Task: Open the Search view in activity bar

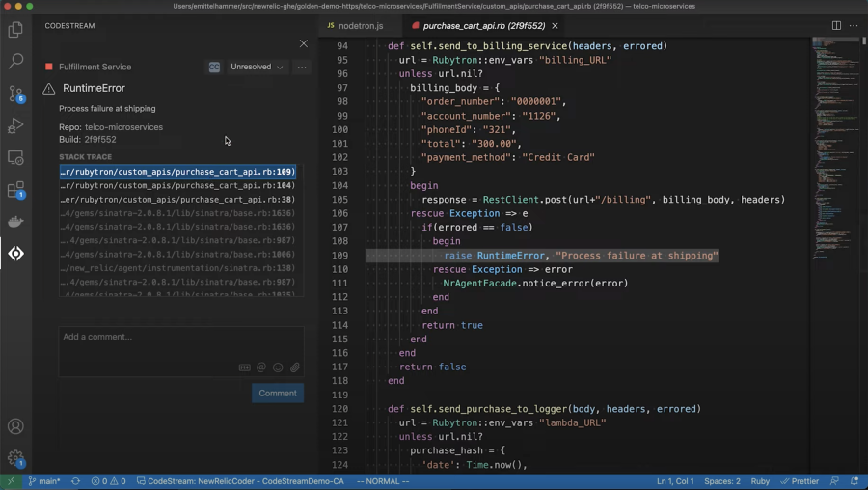Action: (15, 61)
